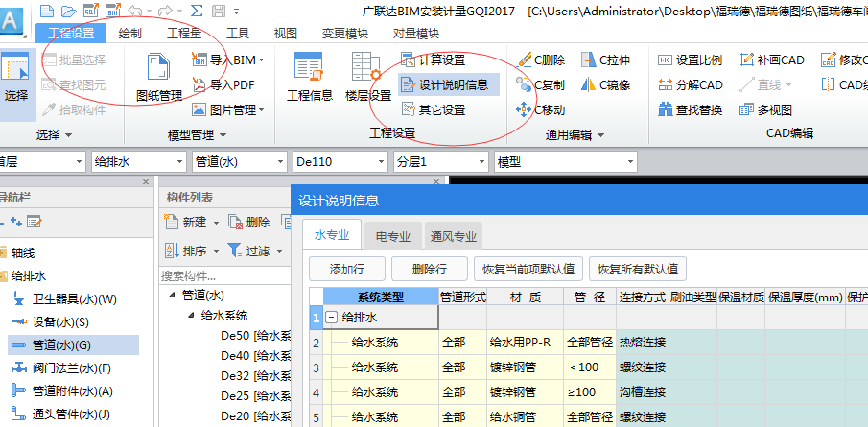Open 设计说明信息
The image size is (868, 427).
point(449,84)
